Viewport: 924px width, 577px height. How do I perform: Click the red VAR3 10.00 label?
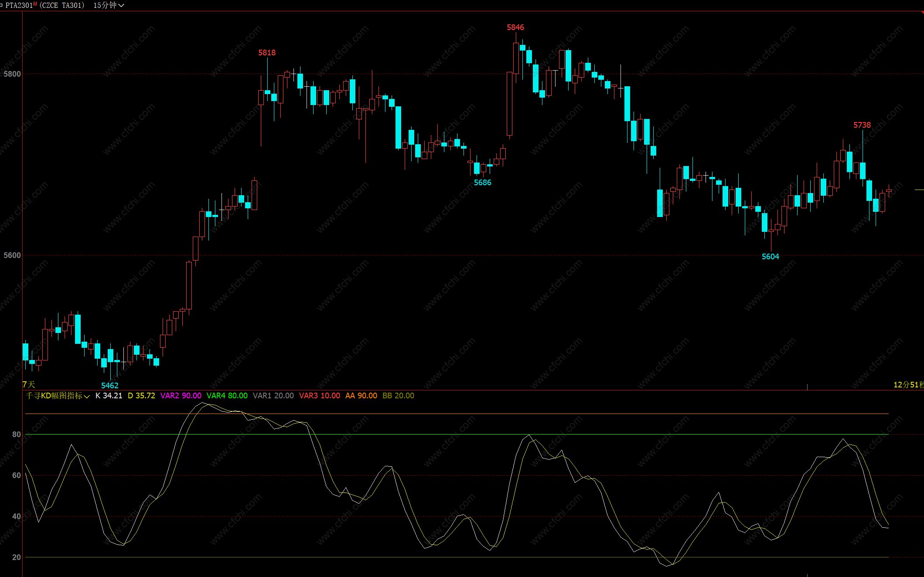pos(319,396)
